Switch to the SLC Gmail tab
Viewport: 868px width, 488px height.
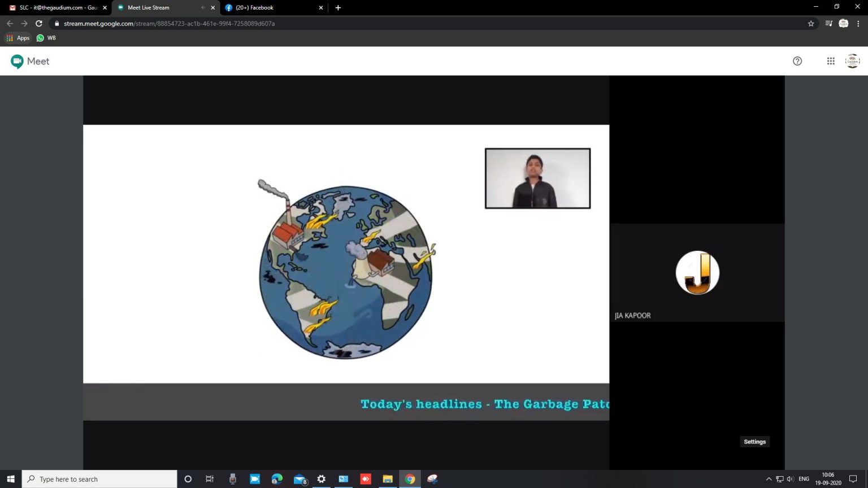point(54,8)
